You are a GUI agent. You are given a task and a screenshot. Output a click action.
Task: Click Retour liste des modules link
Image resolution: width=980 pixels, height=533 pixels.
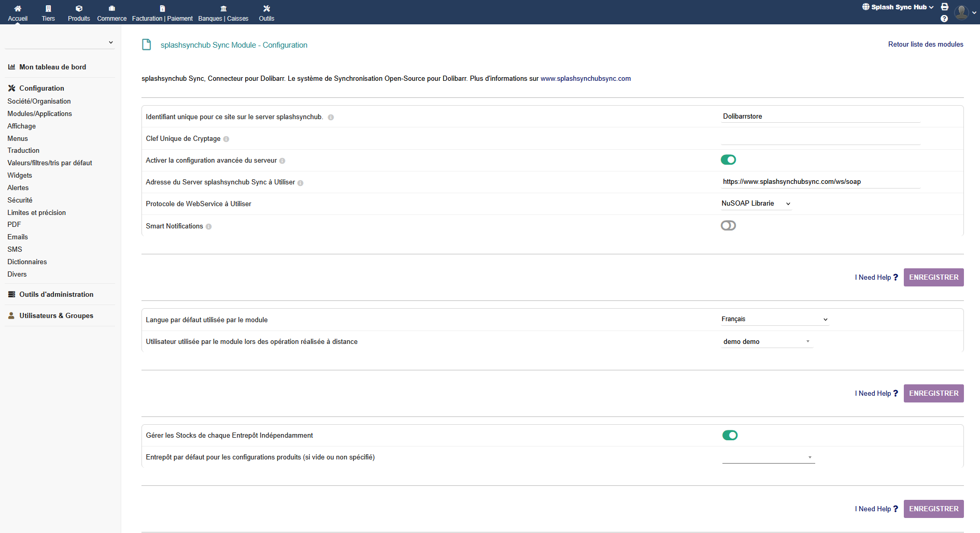pos(925,44)
